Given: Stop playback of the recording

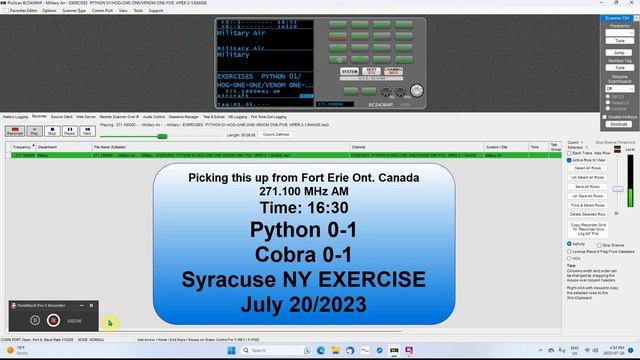Looking at the screenshot, I should [52, 131].
